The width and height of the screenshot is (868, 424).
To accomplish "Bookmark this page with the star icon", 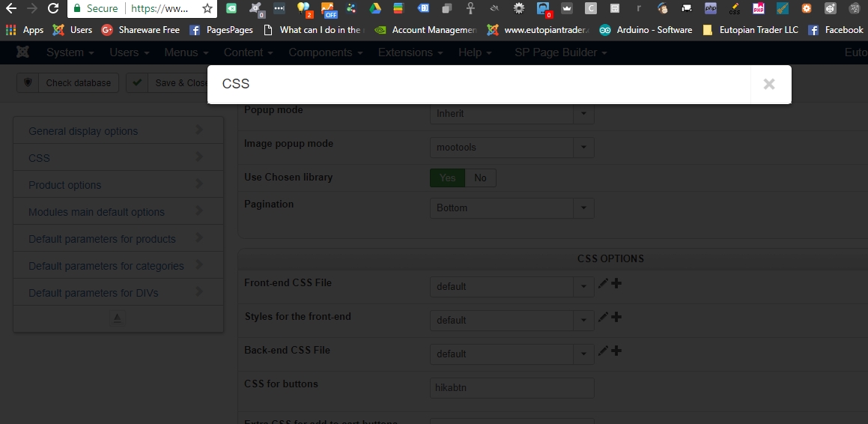I will (207, 8).
